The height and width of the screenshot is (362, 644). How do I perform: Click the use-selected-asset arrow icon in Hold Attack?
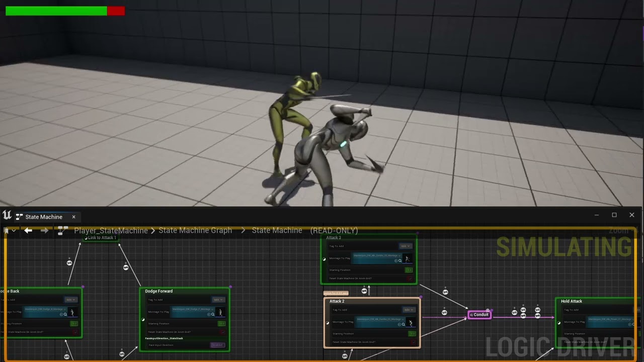[x=630, y=324]
